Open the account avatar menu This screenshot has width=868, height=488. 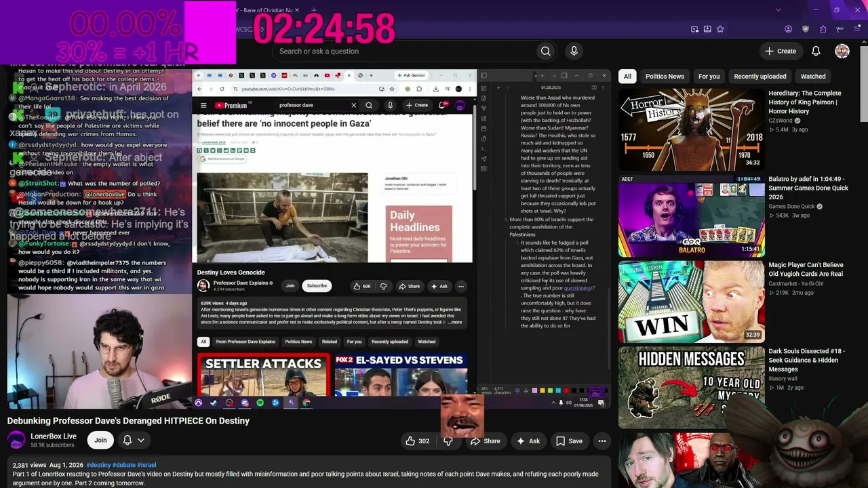click(x=842, y=51)
